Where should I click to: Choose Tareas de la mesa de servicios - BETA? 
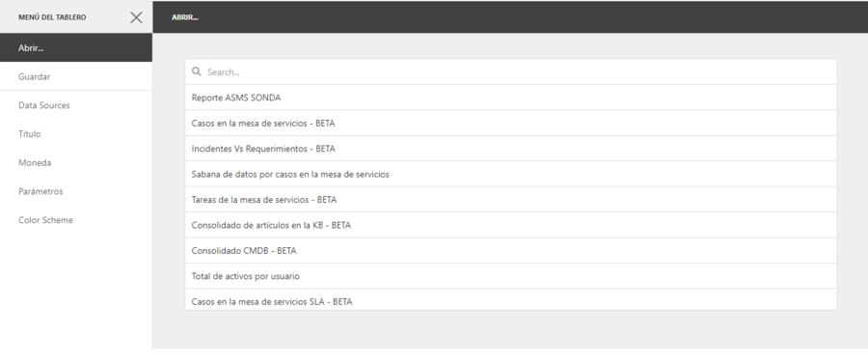pyautogui.click(x=510, y=200)
